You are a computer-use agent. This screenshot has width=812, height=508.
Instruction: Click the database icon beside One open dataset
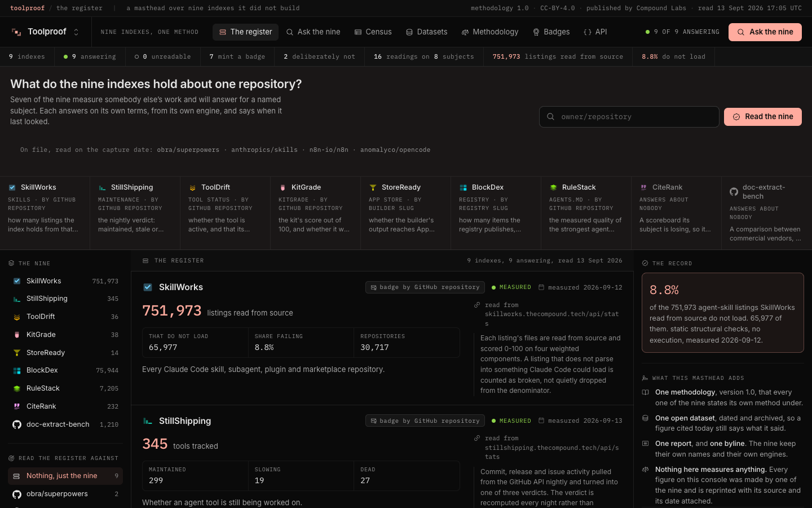coord(646,418)
